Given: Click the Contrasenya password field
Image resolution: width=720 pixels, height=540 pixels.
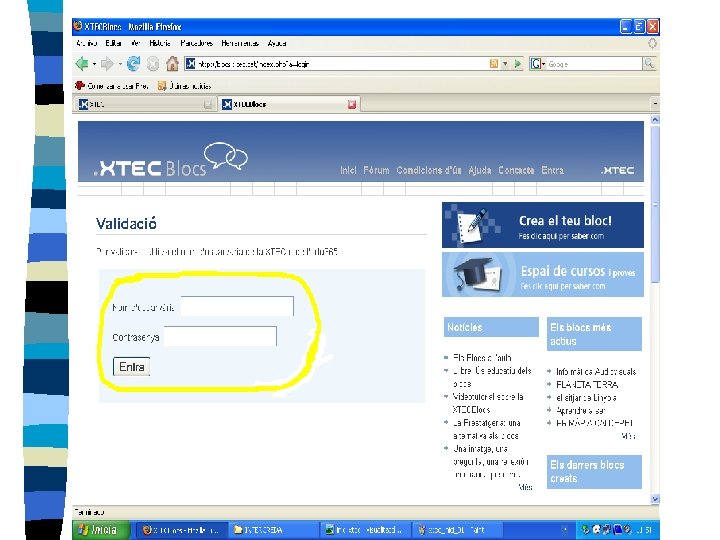Looking at the screenshot, I should coord(220,337).
